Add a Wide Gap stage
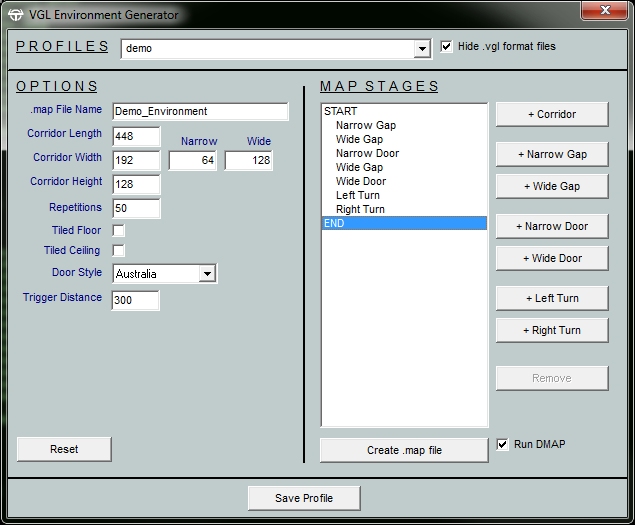The width and height of the screenshot is (635, 525). point(552,186)
